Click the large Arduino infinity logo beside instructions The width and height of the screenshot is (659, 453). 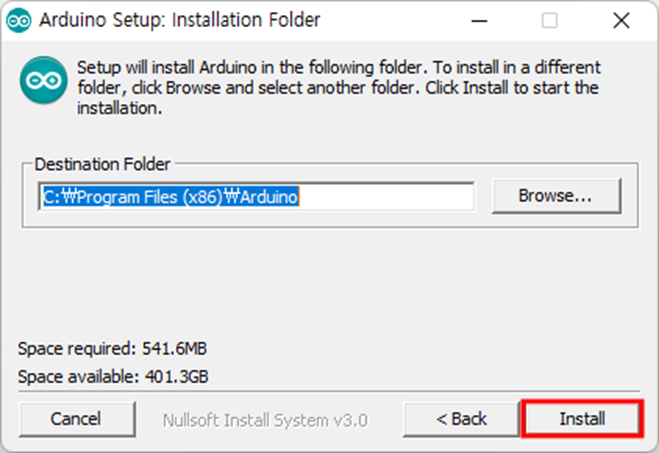[x=43, y=80]
